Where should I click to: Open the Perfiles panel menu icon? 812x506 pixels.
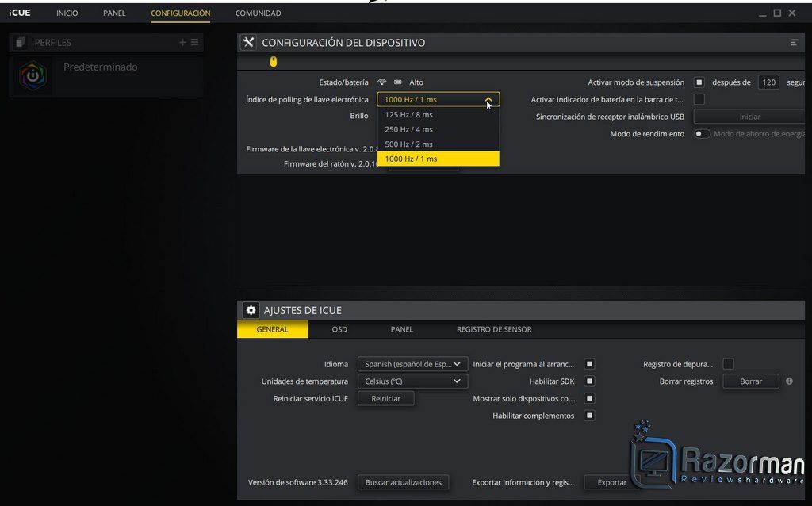(195, 43)
